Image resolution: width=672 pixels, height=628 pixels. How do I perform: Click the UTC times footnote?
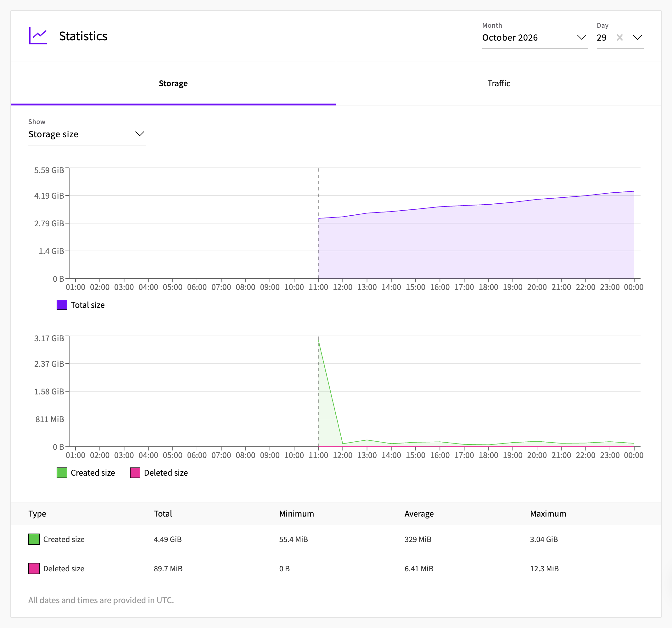click(x=101, y=600)
